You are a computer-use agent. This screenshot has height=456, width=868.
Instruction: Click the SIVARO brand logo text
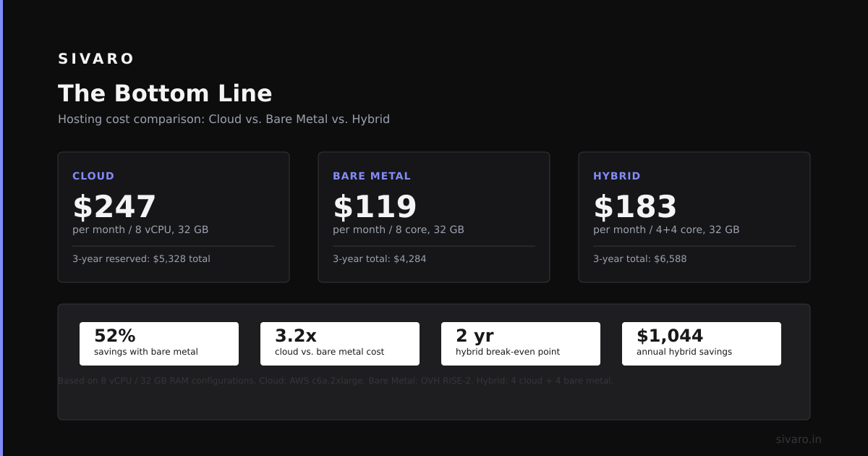[96, 59]
